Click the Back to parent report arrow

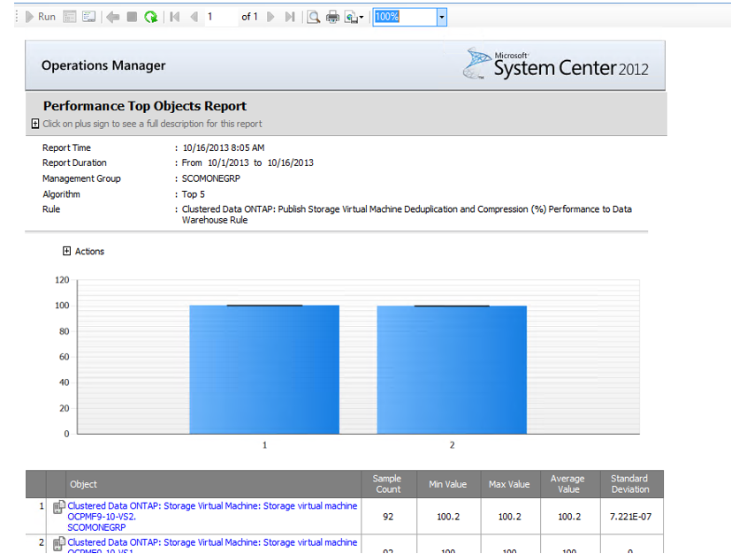click(112, 17)
